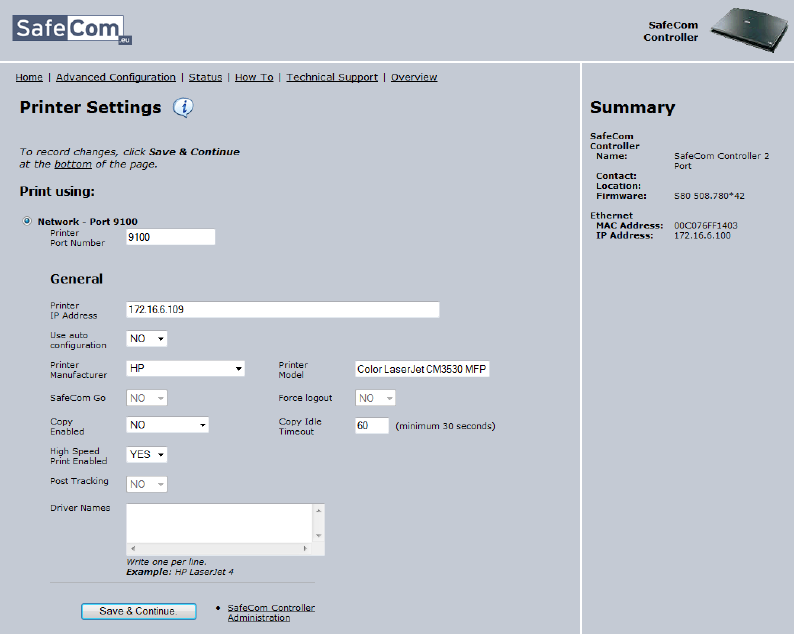Open Advanced Configuration menu link
794x634 pixels.
(116, 77)
